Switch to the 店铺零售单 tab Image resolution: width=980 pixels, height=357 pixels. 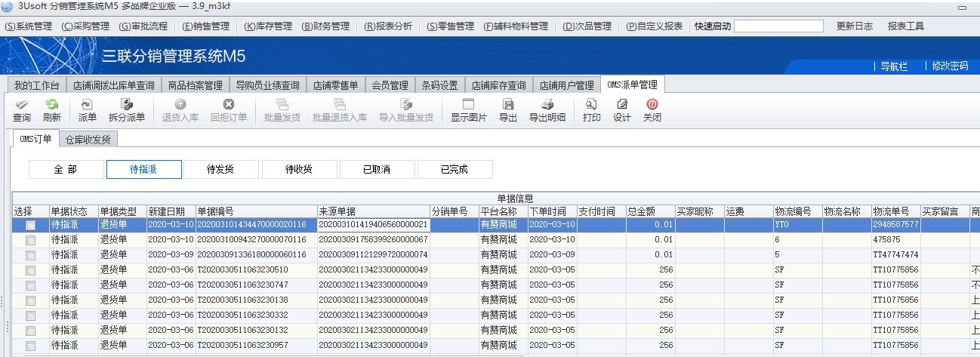tap(336, 85)
